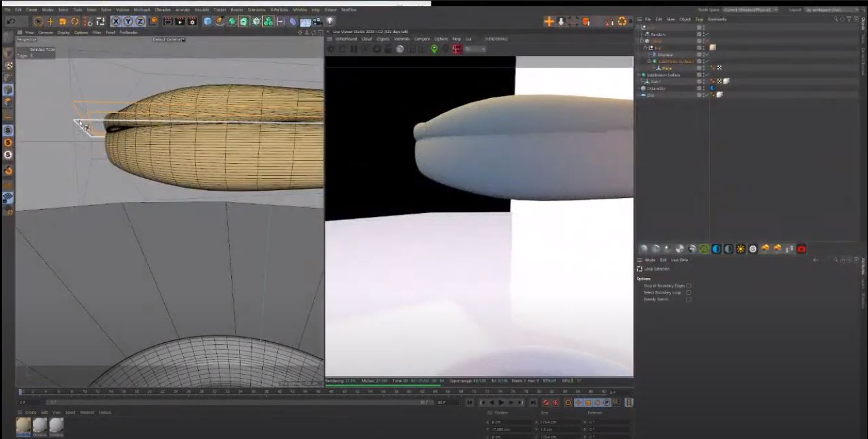Open viewport Cameras menu
868x439 pixels.
[x=45, y=32]
